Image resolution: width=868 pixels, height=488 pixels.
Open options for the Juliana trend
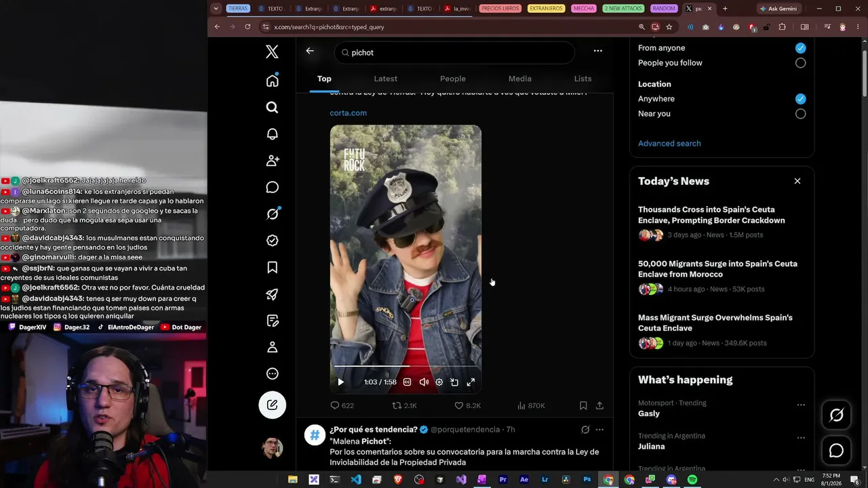tap(801, 438)
